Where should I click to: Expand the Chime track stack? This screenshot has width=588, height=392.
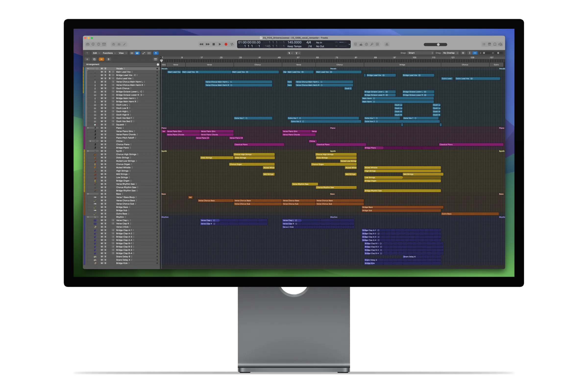[90, 141]
